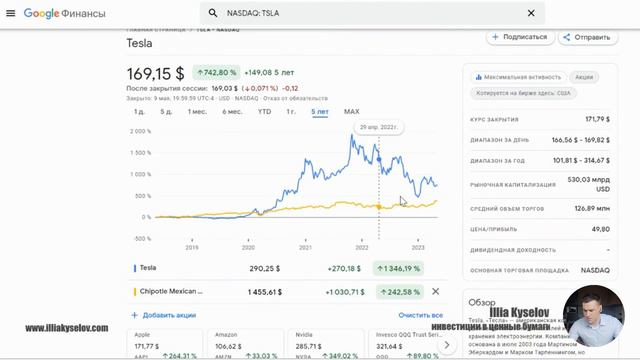Screen dimensions: 640x360
Task: Select the MAX range tab
Action: coord(351,111)
